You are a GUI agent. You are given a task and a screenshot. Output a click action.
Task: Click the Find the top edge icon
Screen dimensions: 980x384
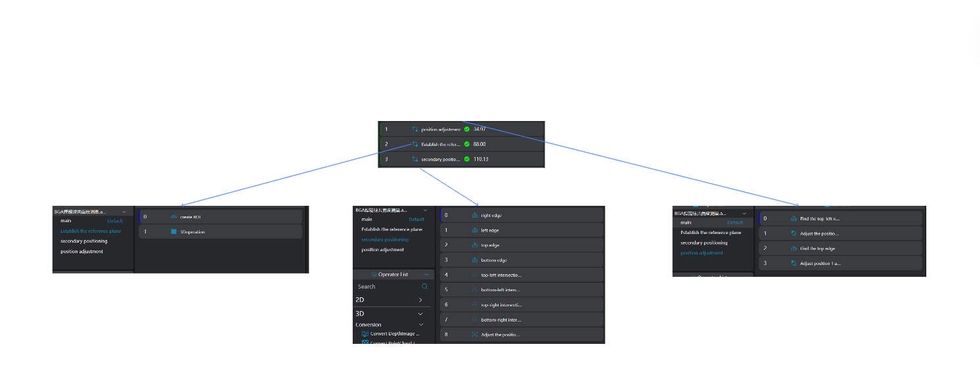click(793, 249)
